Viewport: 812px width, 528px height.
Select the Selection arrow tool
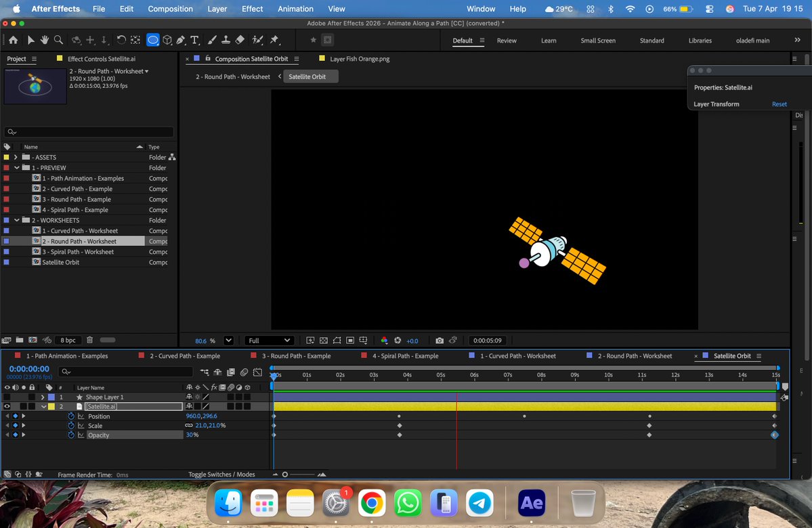tap(30, 40)
